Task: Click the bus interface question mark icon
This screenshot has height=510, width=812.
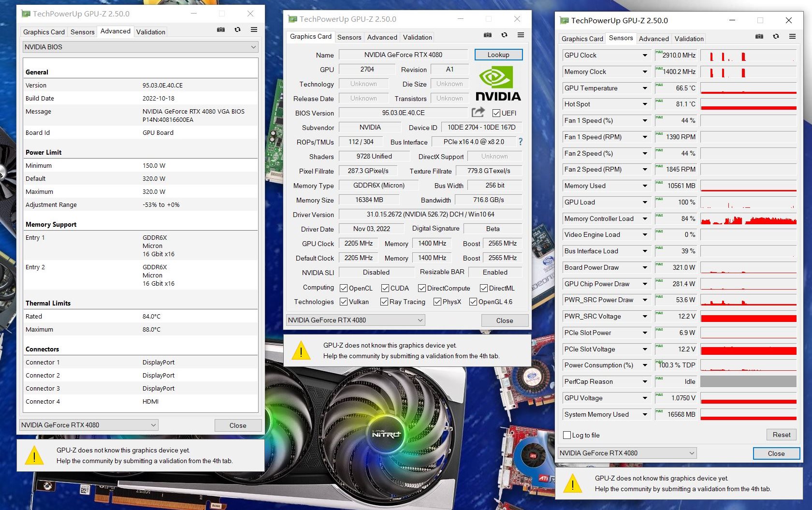Action: tap(520, 142)
